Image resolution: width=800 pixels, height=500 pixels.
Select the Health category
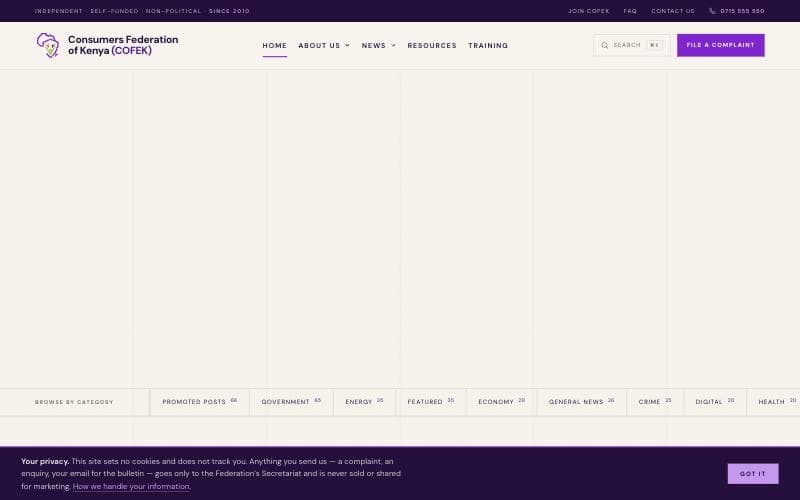[773, 402]
